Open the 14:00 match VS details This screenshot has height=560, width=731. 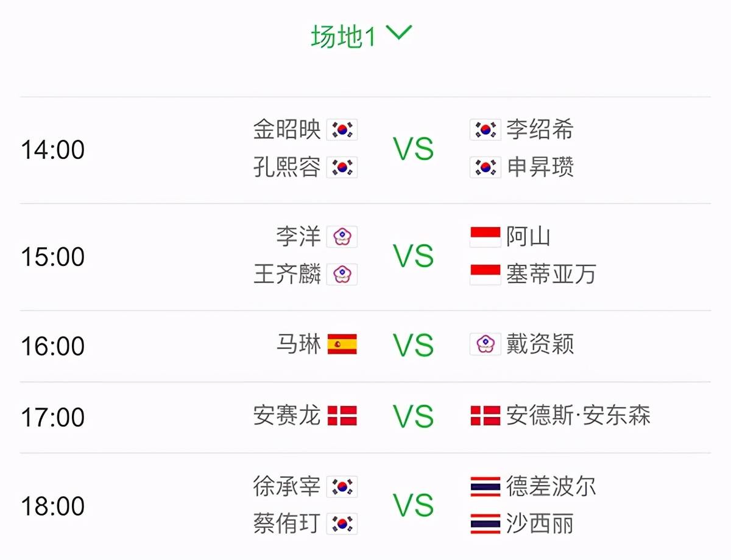(414, 149)
